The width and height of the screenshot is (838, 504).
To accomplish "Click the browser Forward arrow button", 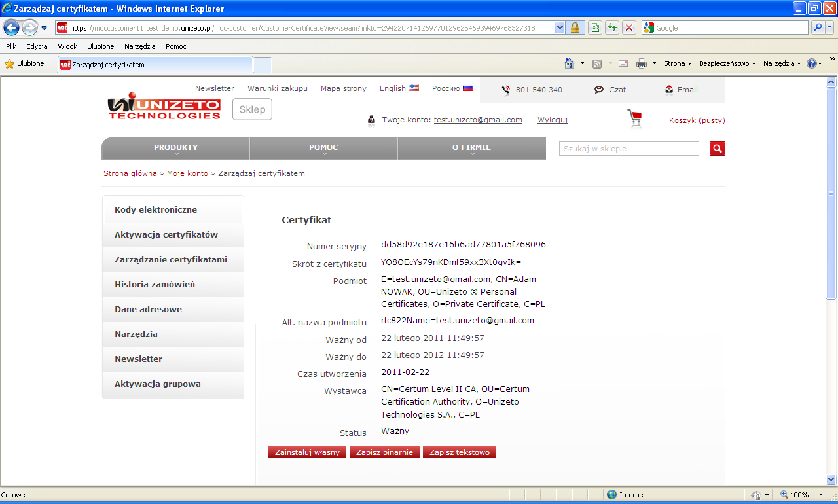I will point(30,28).
